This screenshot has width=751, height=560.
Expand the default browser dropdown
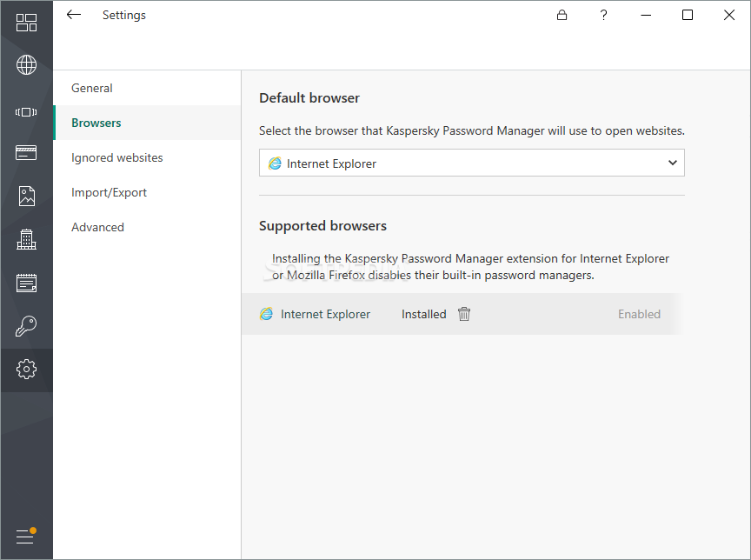pos(472,163)
